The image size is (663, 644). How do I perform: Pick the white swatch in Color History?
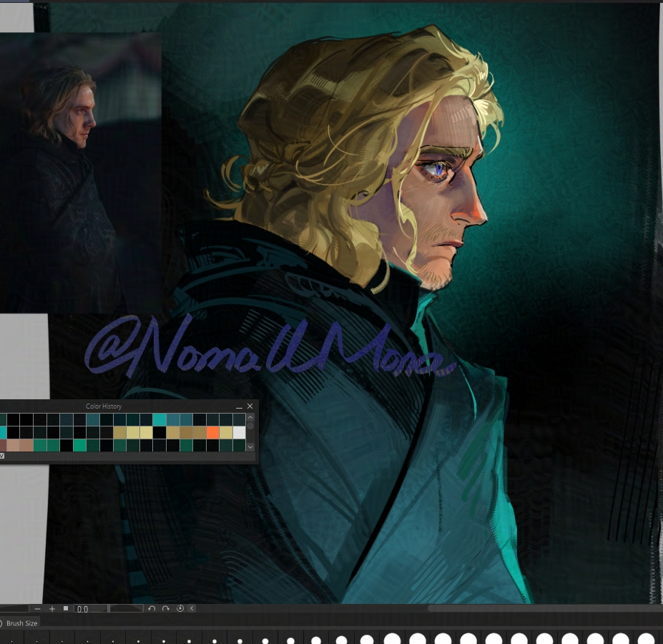239,432
